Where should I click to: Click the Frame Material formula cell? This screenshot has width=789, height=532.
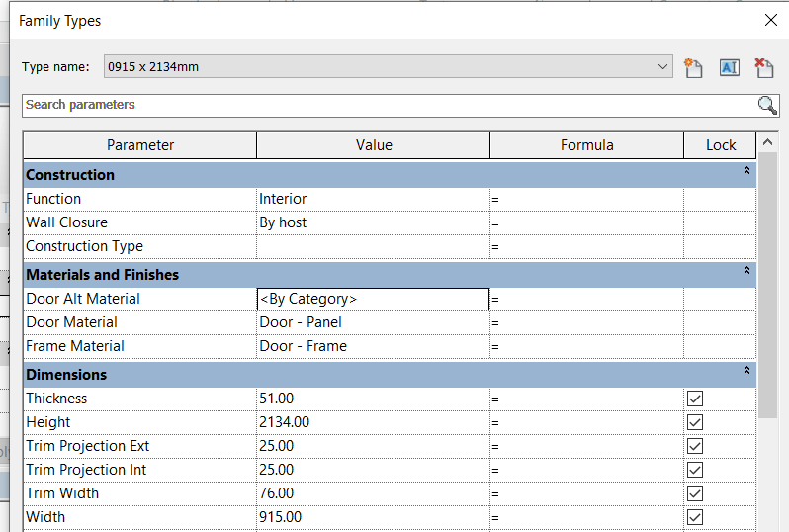click(x=586, y=346)
